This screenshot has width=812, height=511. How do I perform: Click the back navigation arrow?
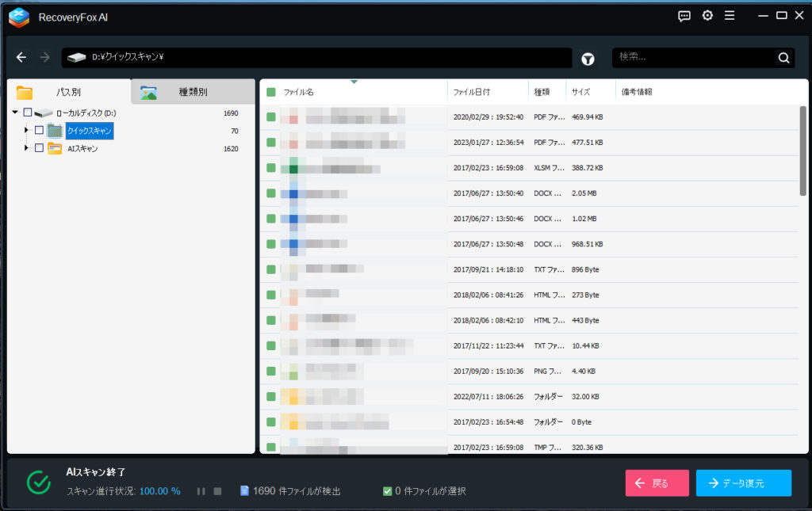pyautogui.click(x=21, y=57)
